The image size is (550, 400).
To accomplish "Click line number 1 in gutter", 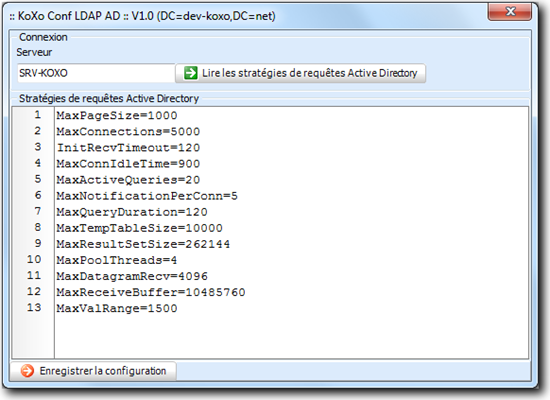I will [x=38, y=115].
